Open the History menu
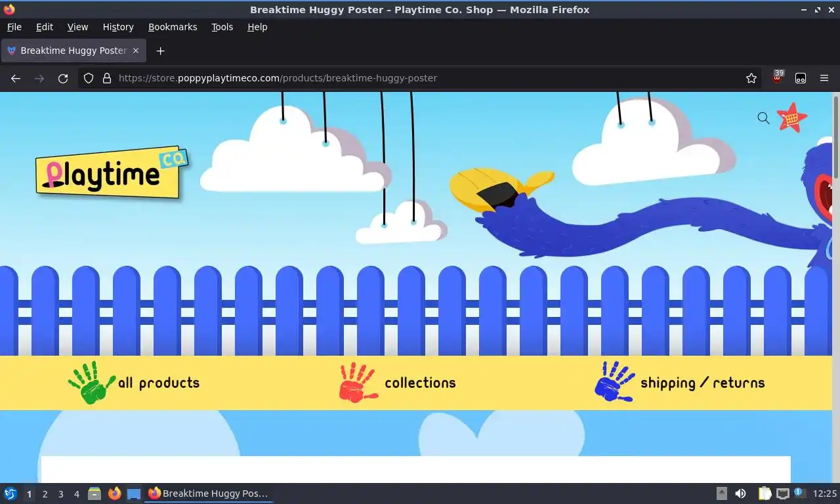 pyautogui.click(x=118, y=27)
